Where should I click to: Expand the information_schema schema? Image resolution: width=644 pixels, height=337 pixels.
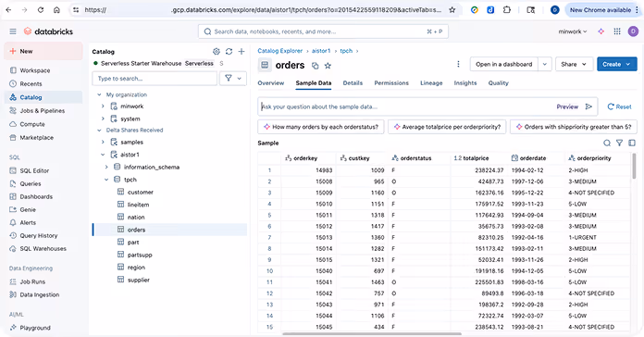106,168
